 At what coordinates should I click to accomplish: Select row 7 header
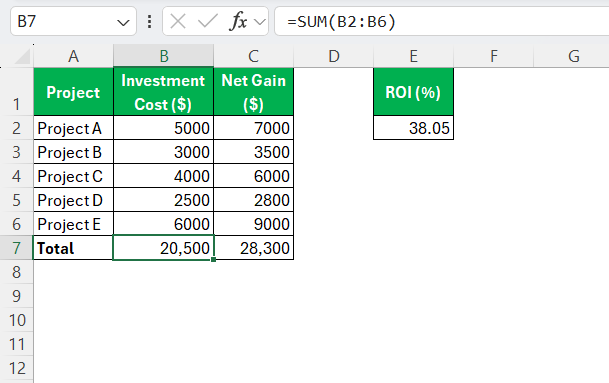(x=16, y=248)
